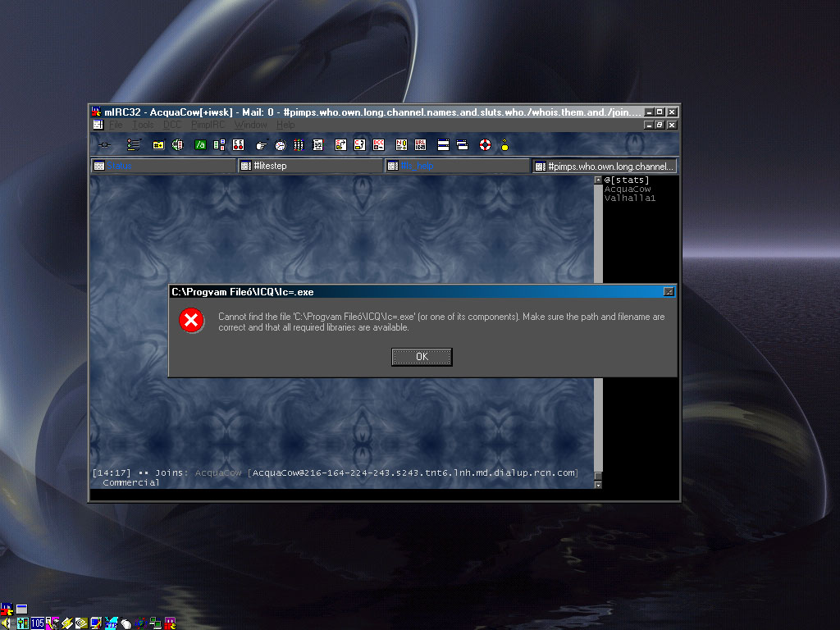
Task: Open the File menu
Action: [x=116, y=125]
